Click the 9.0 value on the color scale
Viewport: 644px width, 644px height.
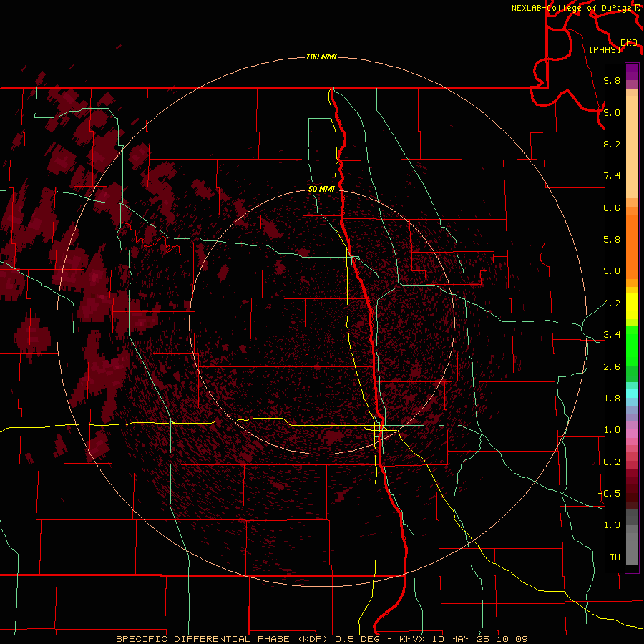click(x=612, y=112)
